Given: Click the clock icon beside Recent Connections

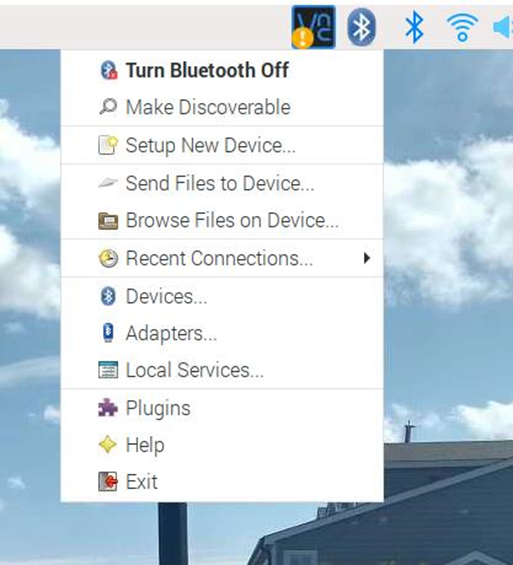Looking at the screenshot, I should [108, 258].
